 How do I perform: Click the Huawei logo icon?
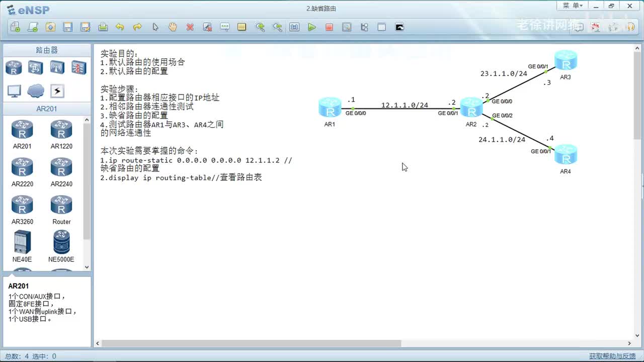point(596,27)
